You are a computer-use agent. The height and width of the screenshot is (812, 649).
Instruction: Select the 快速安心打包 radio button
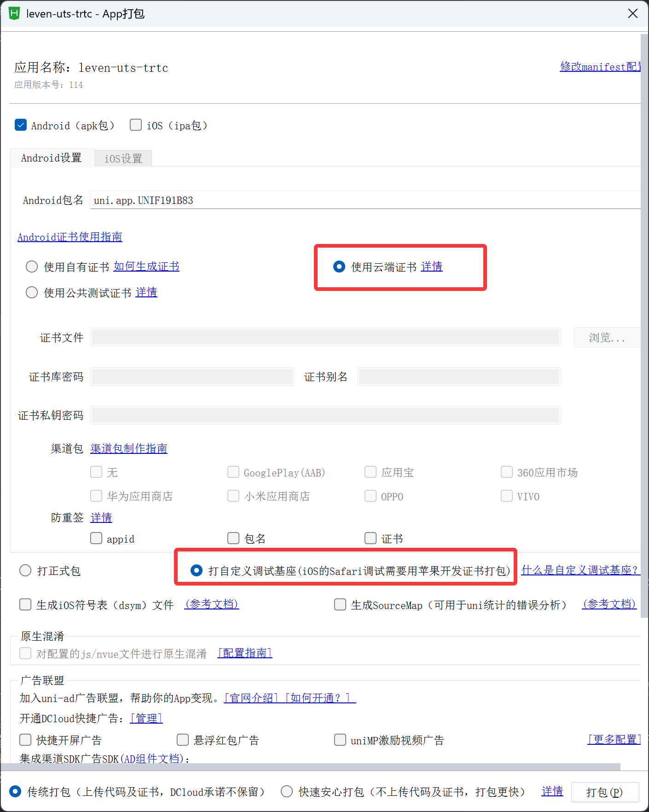tap(287, 791)
